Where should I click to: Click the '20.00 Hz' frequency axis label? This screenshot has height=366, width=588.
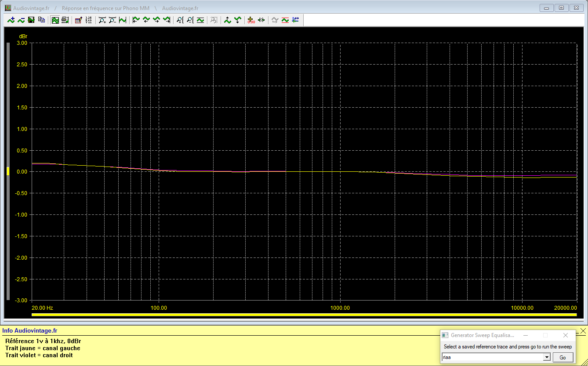point(43,308)
